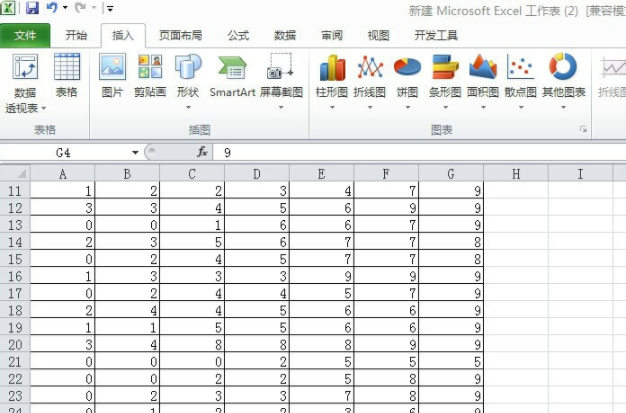The height and width of the screenshot is (413, 626).
Task: Open Other Charts (其他图表)
Action: (563, 82)
